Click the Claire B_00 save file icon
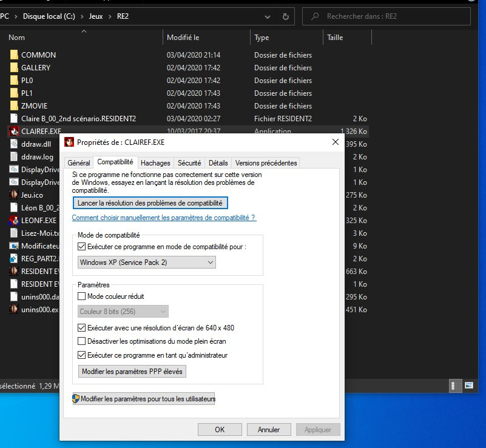486x448 pixels. pyautogui.click(x=14, y=118)
